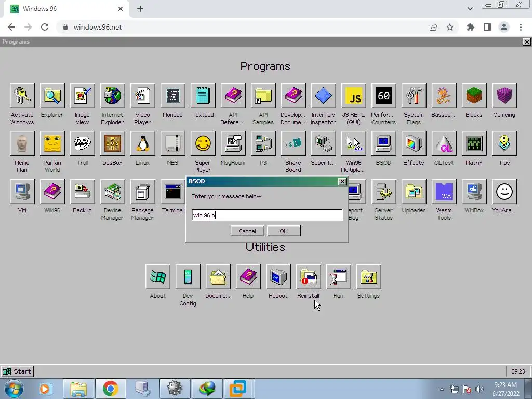This screenshot has height=399, width=532.
Task: Launch the Uploader program
Action: 414,192
